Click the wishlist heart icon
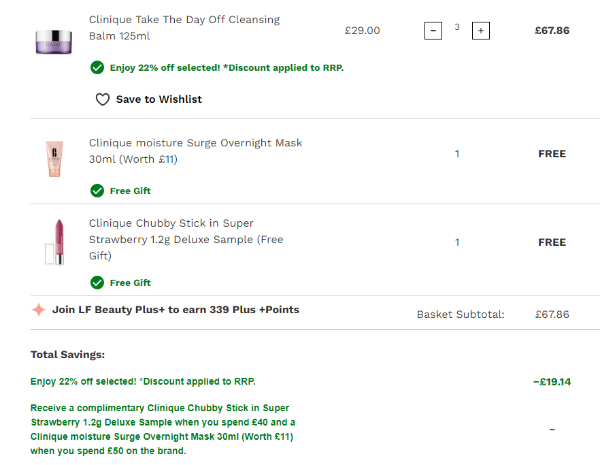Viewport: 600px width, 465px height. pos(102,99)
